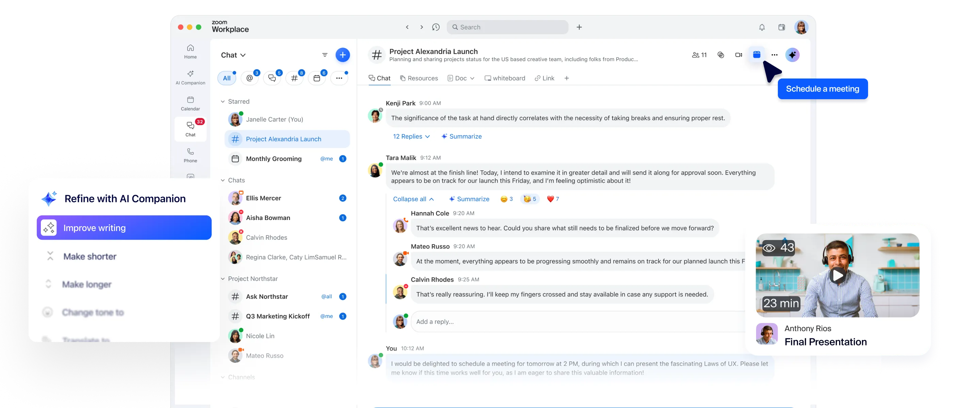Expand the 12 Replies thread dropdown
This screenshot has height=408, width=980.
[411, 136]
